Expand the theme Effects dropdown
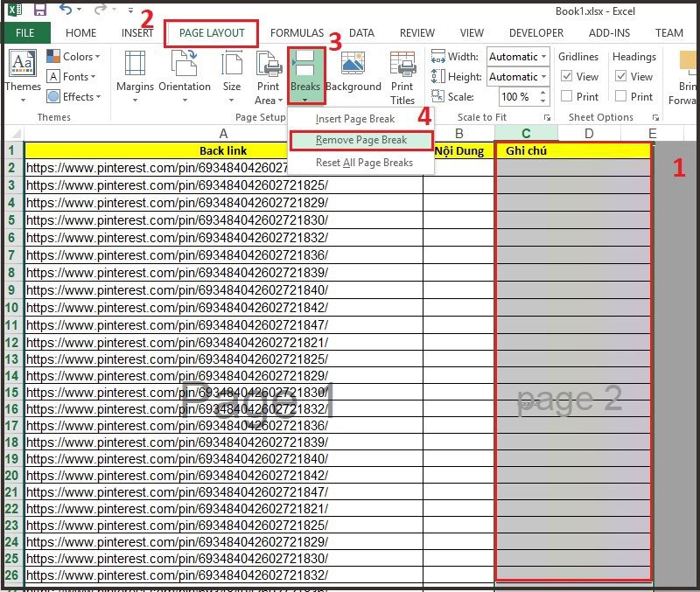The height and width of the screenshot is (592, 700). (x=74, y=97)
